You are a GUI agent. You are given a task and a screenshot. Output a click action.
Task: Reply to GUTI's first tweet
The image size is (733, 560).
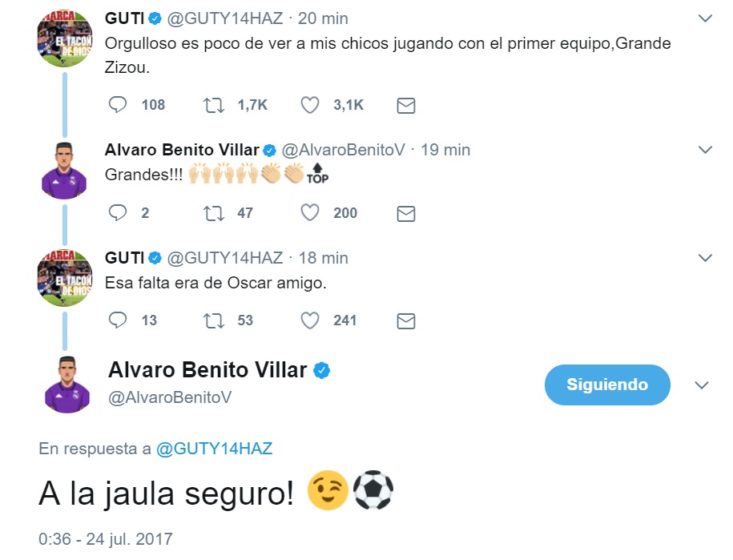click(x=118, y=104)
